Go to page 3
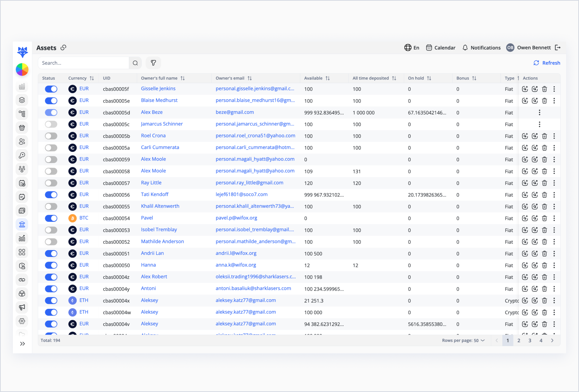This screenshot has height=392, width=579. (x=530, y=340)
